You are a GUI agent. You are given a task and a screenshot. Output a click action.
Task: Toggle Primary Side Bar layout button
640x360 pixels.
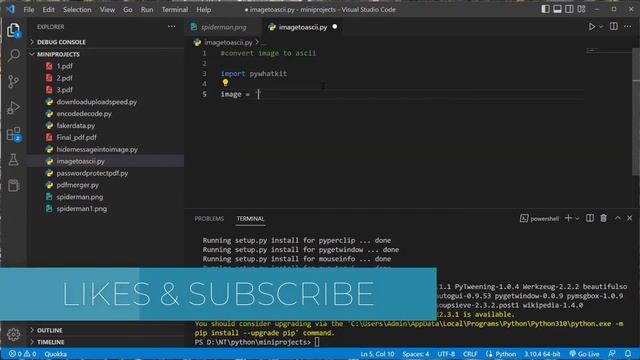click(x=545, y=9)
